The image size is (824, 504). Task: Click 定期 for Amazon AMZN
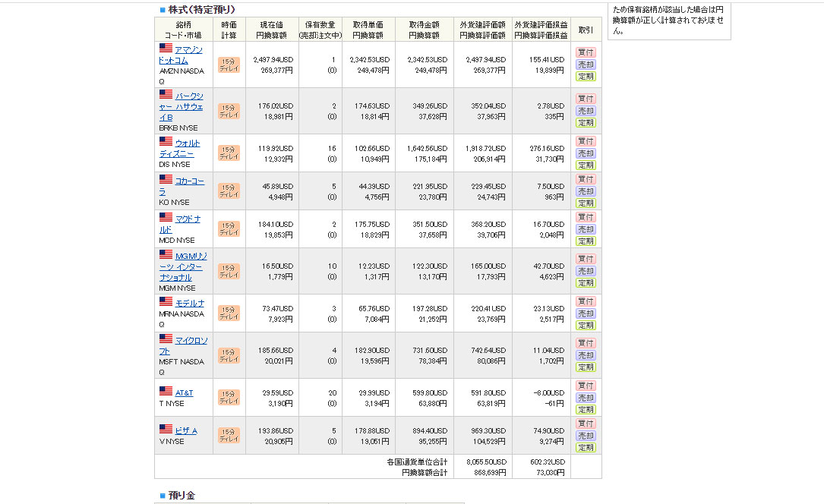(x=586, y=77)
